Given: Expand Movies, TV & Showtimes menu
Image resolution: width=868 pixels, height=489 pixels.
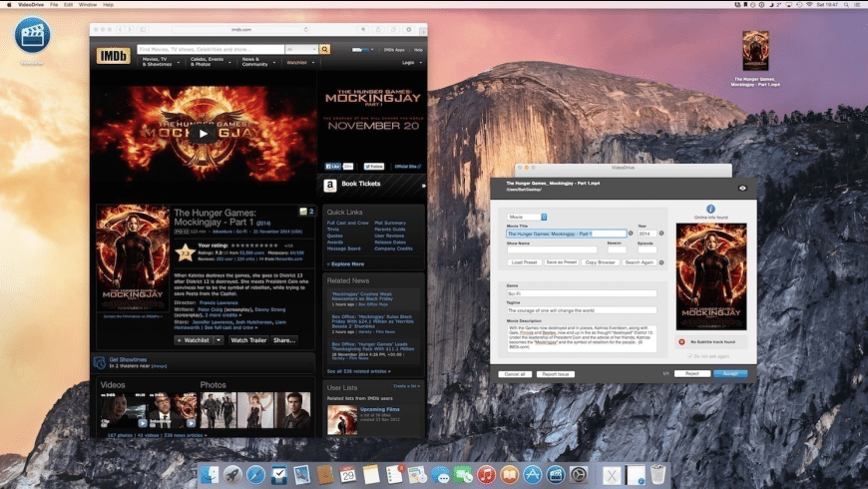Looking at the screenshot, I should click(x=161, y=62).
